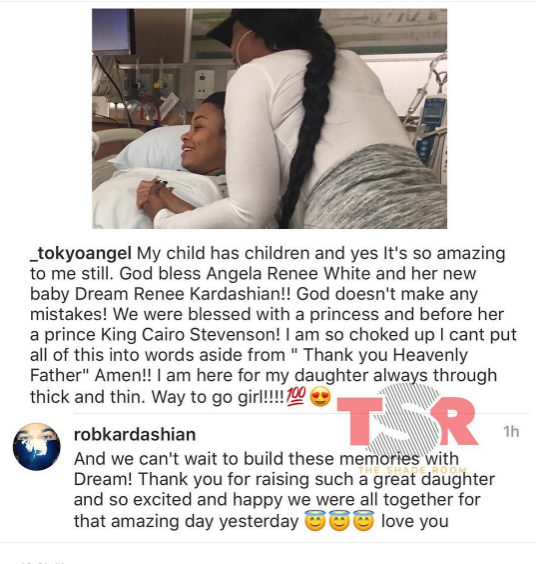Open the robkardashian username in comment
This screenshot has width=536, height=564.
click(x=135, y=434)
